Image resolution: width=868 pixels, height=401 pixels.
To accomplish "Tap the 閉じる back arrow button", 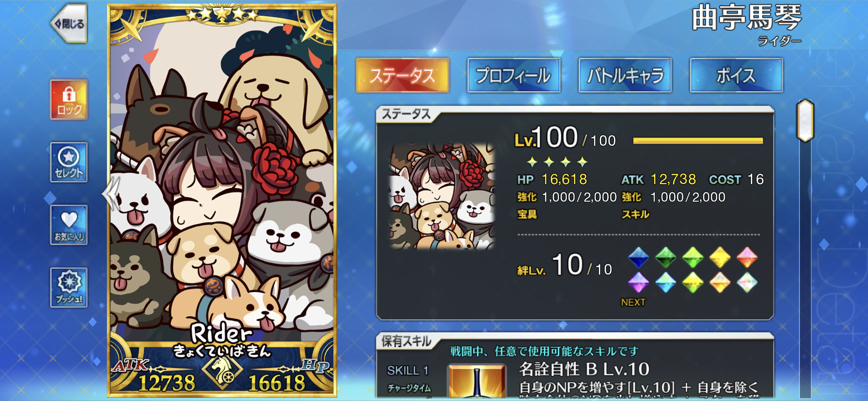I will tap(69, 23).
